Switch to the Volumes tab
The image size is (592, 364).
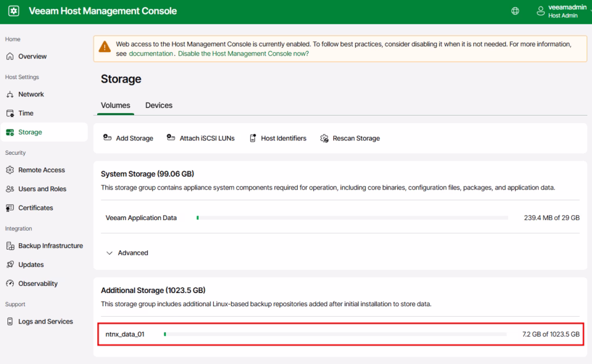(x=116, y=105)
